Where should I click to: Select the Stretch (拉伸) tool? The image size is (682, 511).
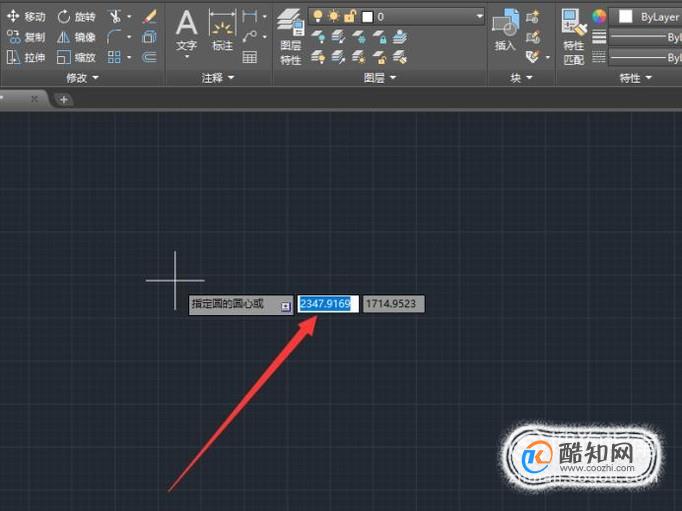26,57
